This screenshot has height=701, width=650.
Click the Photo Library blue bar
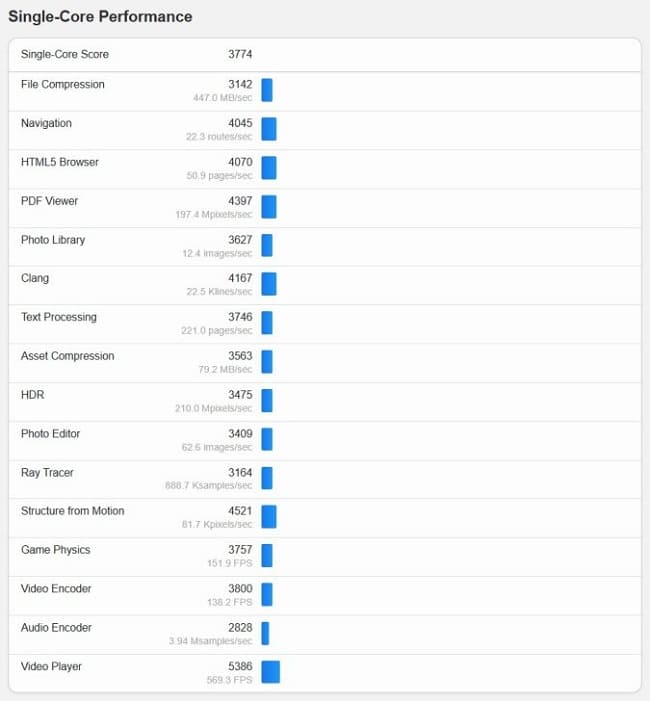(267, 245)
